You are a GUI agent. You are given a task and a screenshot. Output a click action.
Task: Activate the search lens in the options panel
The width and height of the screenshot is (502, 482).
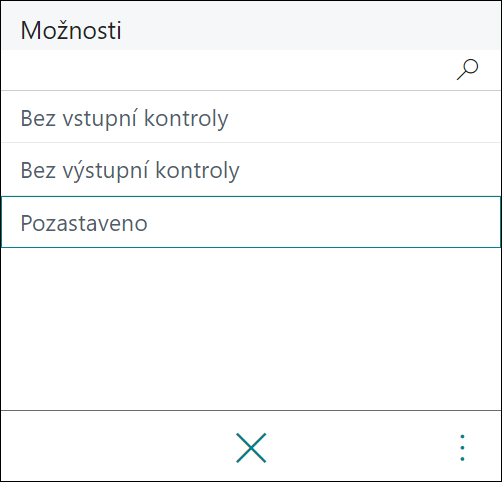[x=467, y=69]
